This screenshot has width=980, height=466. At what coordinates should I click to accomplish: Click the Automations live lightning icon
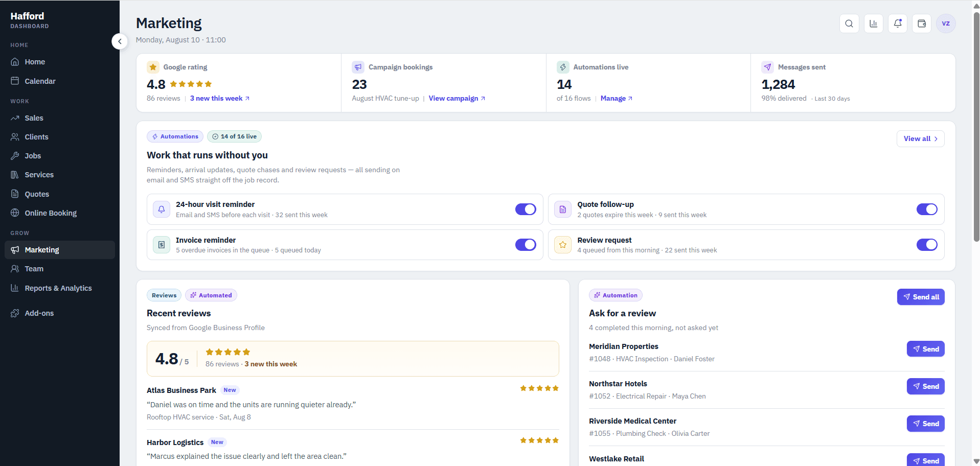pyautogui.click(x=563, y=67)
